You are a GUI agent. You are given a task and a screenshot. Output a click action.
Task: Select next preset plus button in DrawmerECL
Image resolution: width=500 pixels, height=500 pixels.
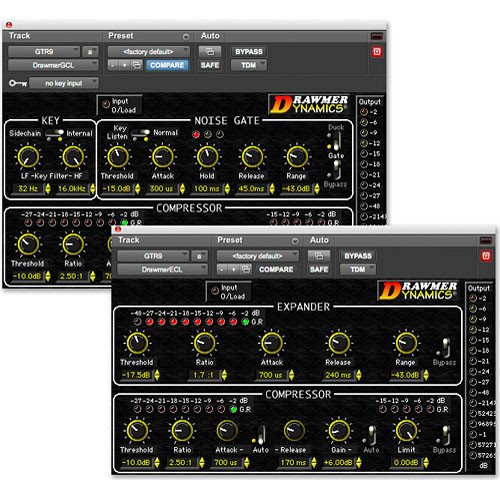(234, 269)
